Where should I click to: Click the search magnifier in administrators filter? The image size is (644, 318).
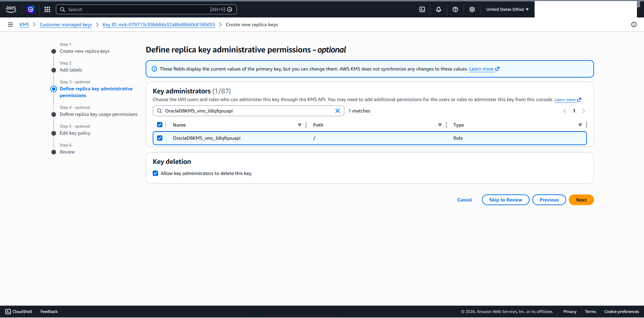(159, 111)
